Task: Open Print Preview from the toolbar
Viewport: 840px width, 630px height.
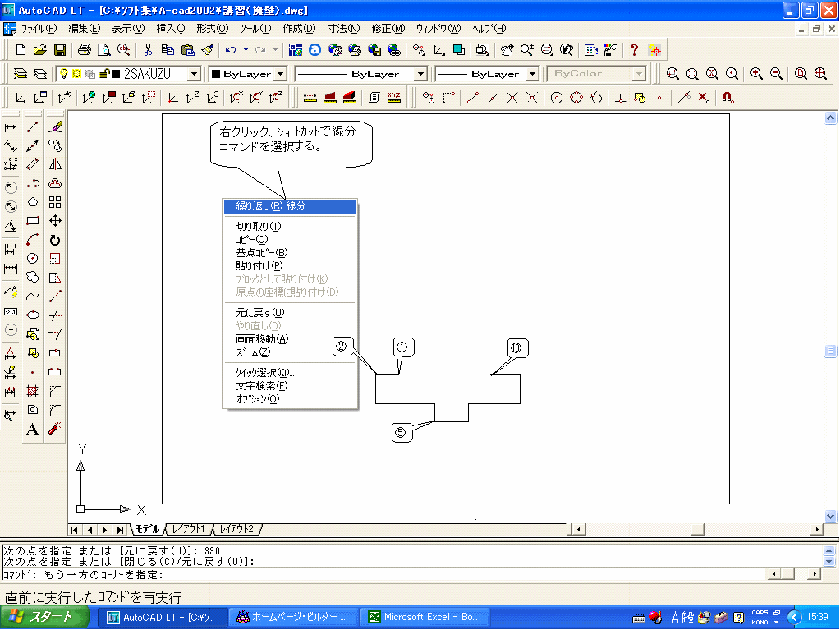Action: (104, 50)
